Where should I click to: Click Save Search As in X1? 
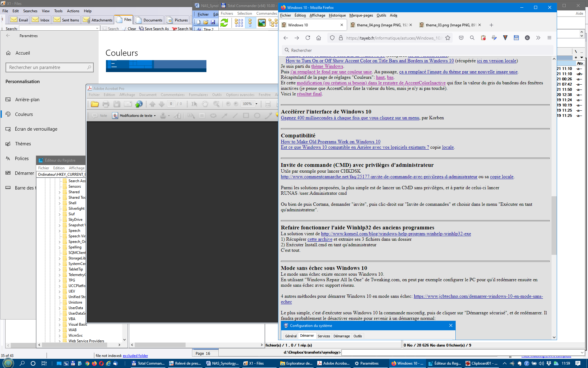tap(154, 29)
